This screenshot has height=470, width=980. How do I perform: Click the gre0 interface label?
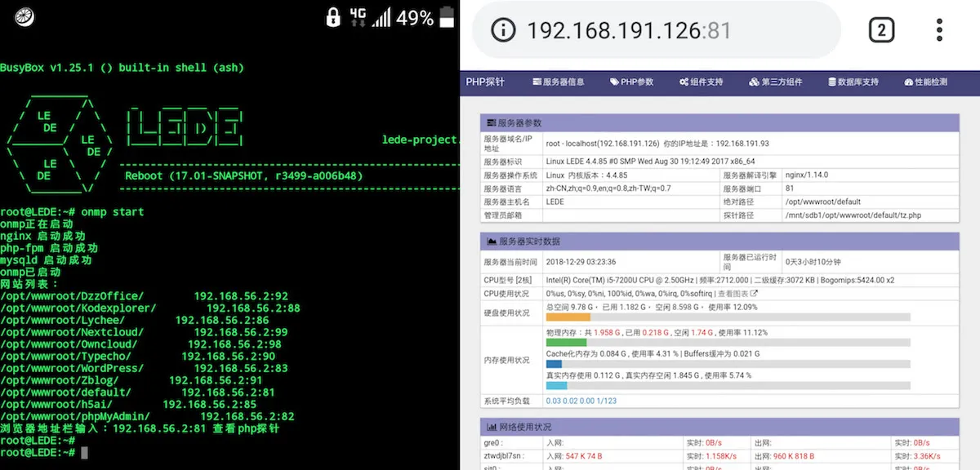coord(492,441)
